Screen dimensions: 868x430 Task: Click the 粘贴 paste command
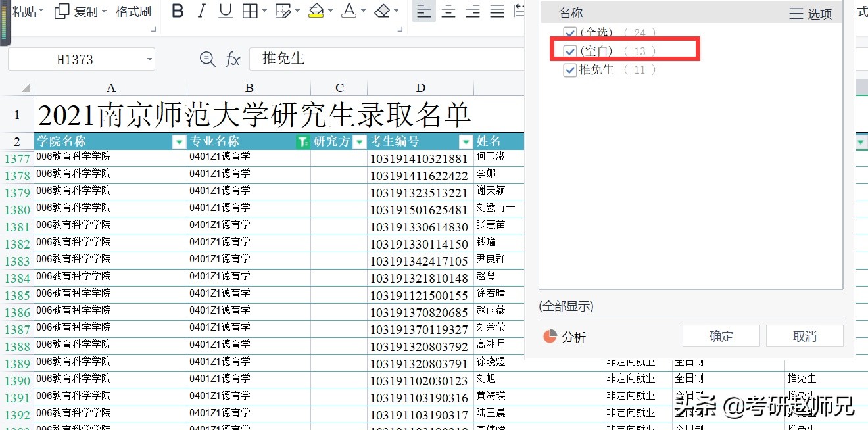pyautogui.click(x=25, y=11)
